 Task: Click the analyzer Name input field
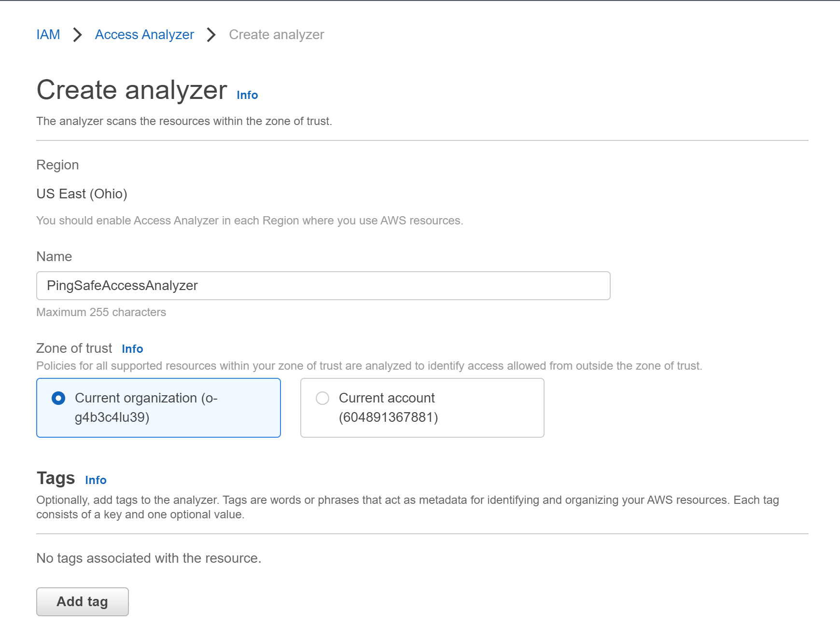(x=323, y=286)
